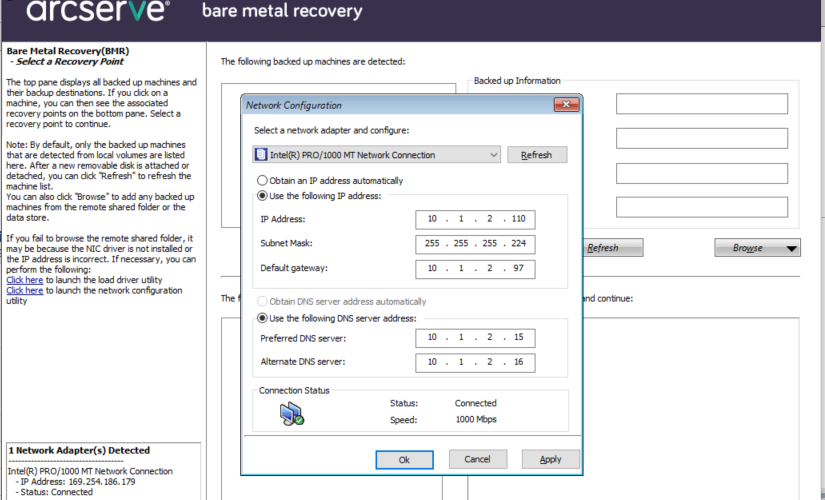Viewport: 825px width, 500px height.
Task: Click the Apply button
Action: point(550,459)
